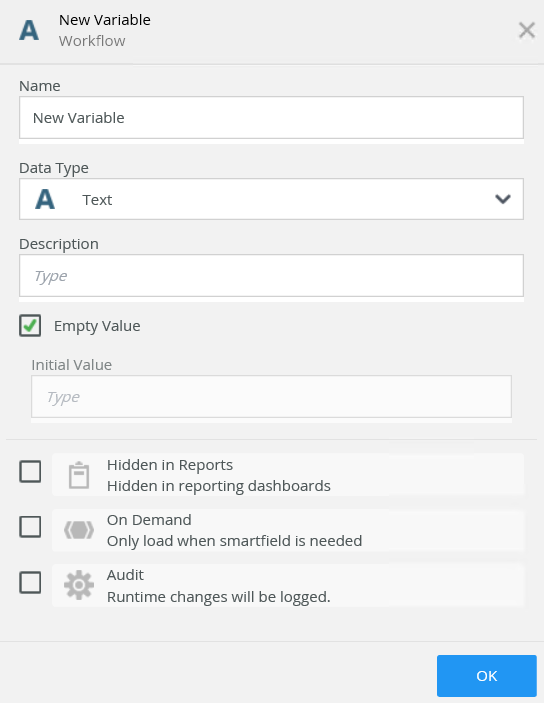Click the text variable icon in header

click(29, 30)
